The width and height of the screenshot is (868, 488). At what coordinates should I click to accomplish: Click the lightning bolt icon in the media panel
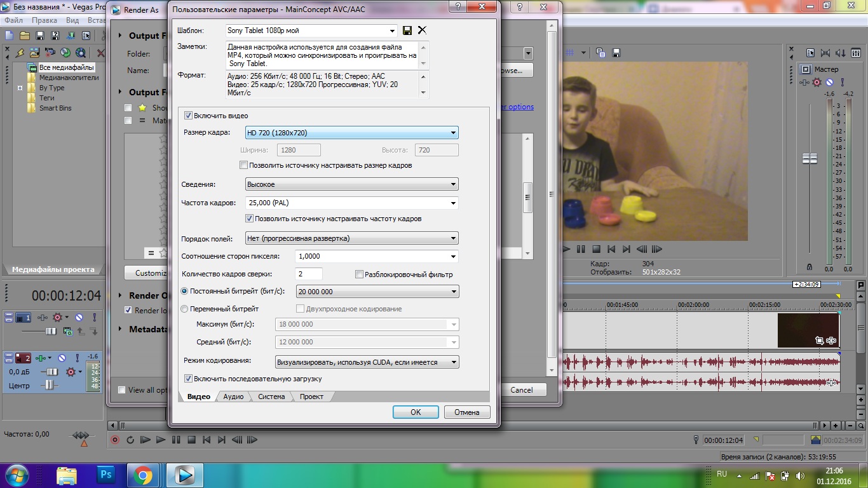click(20, 53)
